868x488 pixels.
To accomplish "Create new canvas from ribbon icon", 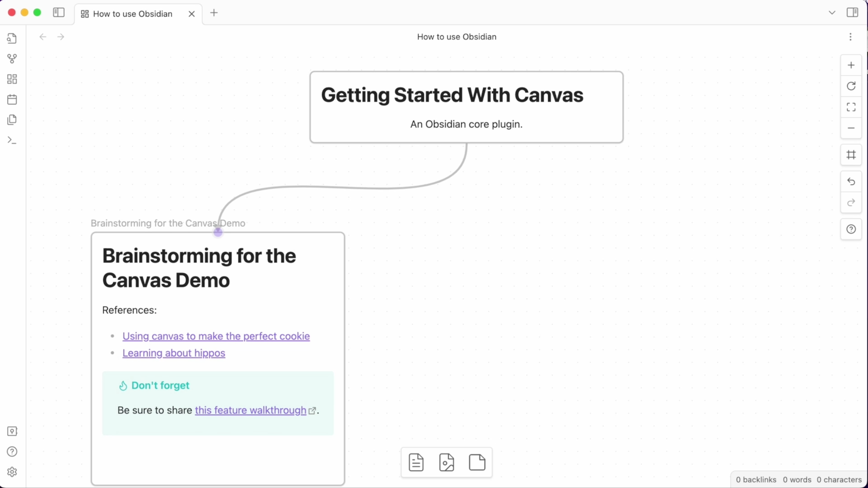I will click(12, 79).
